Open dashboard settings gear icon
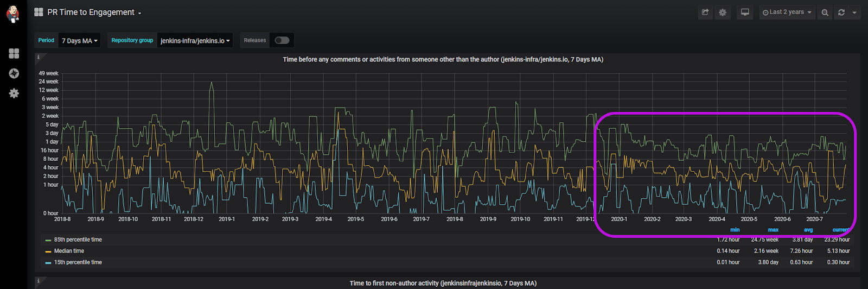 pos(723,12)
